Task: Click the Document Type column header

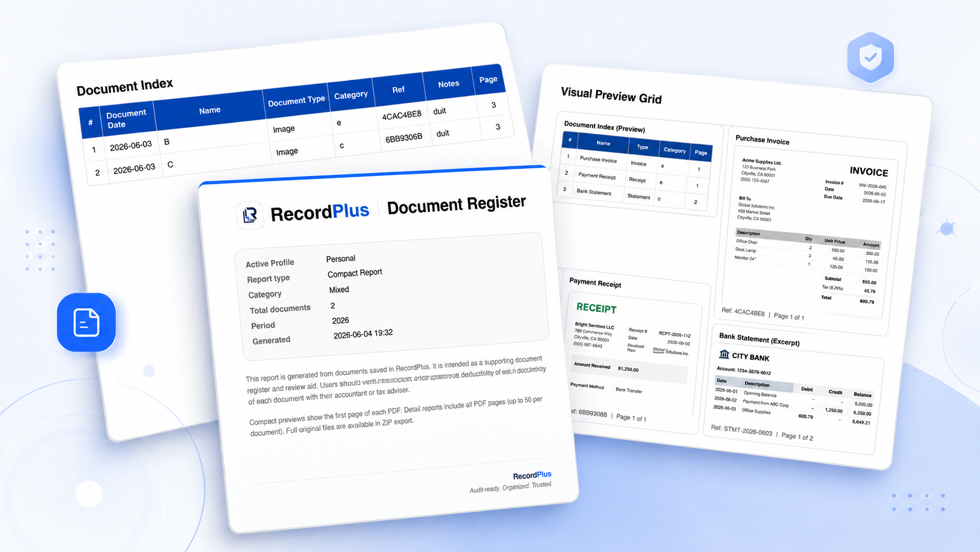Action: (x=296, y=101)
